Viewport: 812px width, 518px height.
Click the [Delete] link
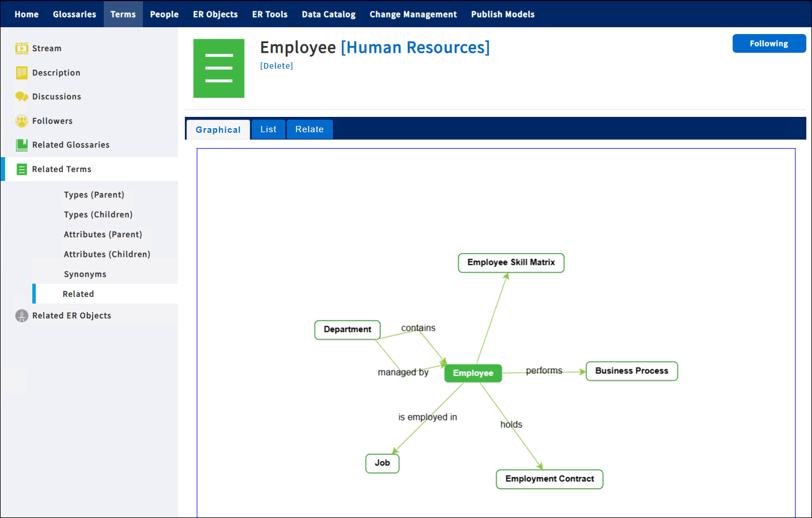[x=277, y=66]
